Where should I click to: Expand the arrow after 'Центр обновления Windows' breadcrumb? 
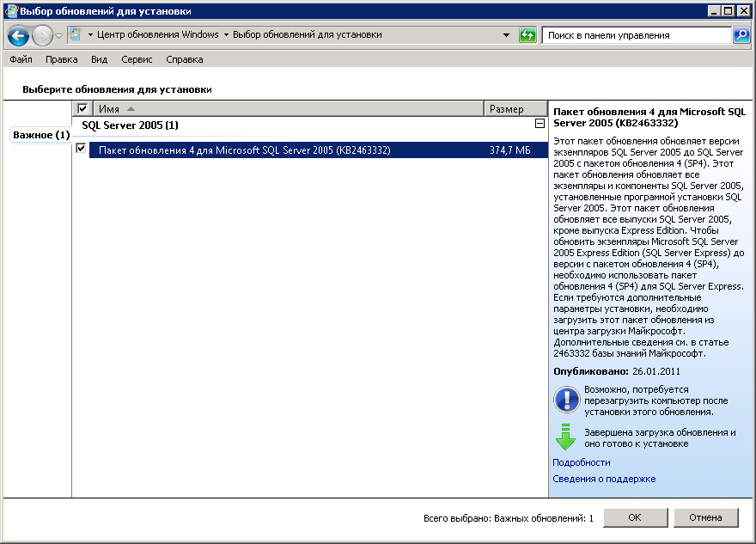pos(226,34)
